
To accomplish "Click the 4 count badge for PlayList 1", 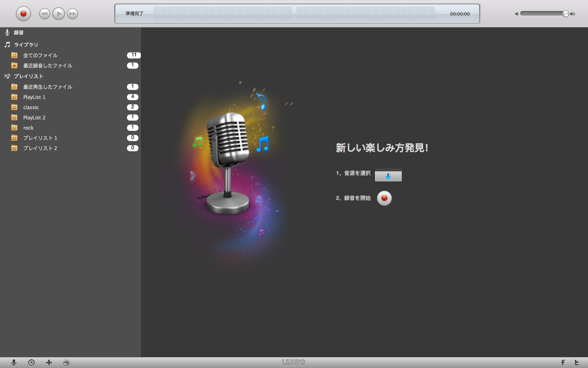I will [133, 97].
